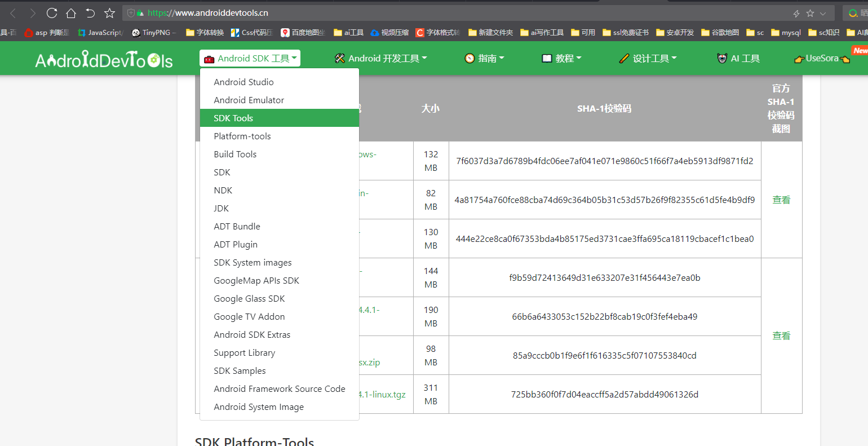Click the browser forward arrow
The width and height of the screenshot is (868, 446).
[33, 13]
